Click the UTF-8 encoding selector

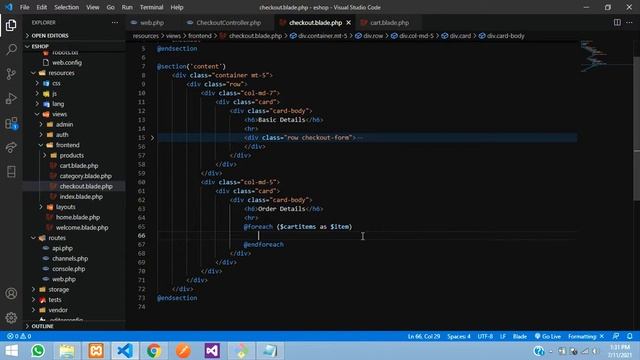[x=485, y=336]
